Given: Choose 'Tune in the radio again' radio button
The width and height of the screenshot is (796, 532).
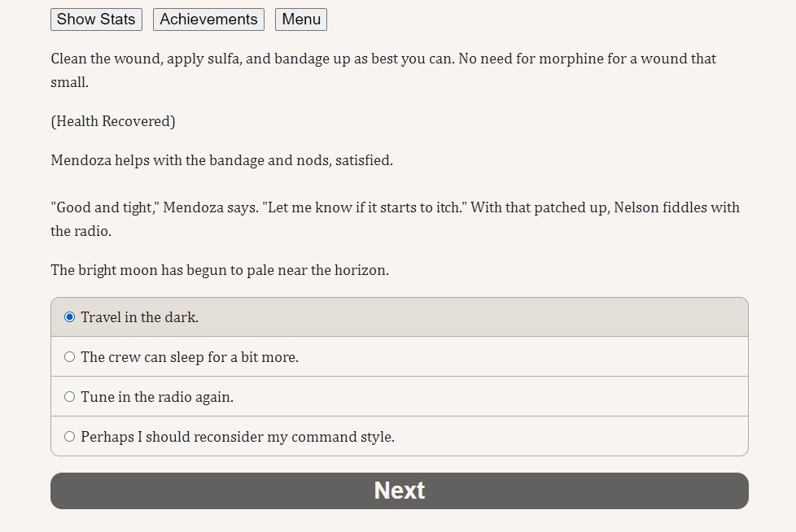Looking at the screenshot, I should 69,397.
